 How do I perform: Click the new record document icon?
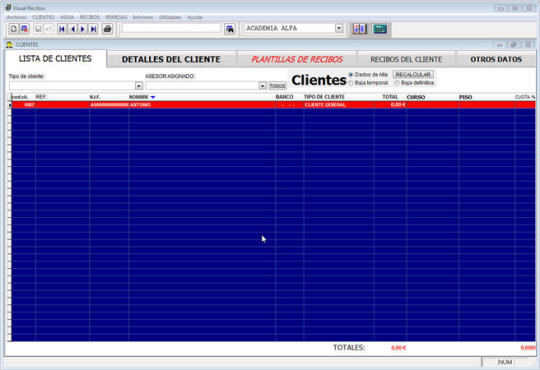[13, 29]
